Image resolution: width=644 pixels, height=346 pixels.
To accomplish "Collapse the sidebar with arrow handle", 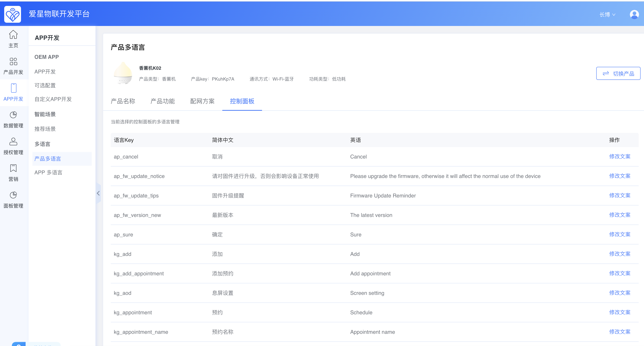I will 98,193.
